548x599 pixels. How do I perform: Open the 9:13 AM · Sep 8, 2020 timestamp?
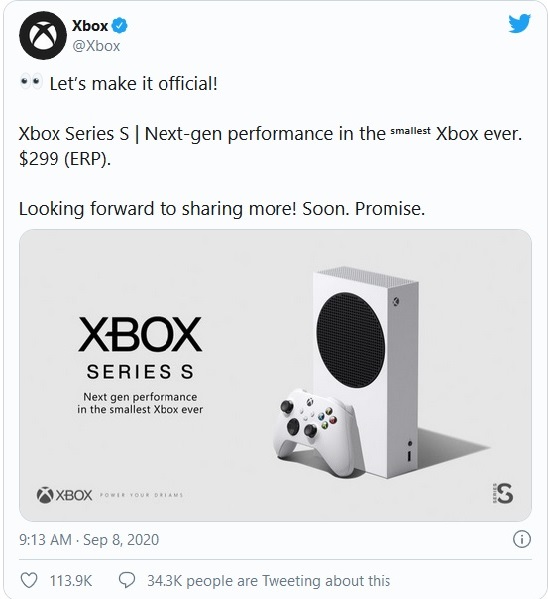(89, 539)
